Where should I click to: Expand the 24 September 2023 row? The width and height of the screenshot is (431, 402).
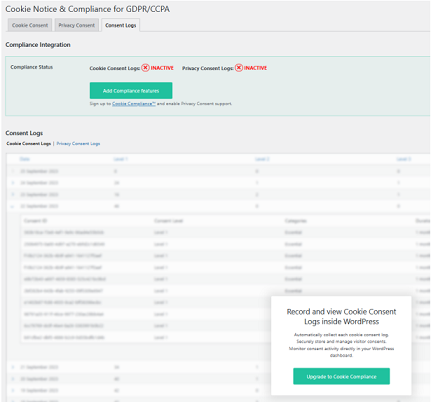pos(13,183)
